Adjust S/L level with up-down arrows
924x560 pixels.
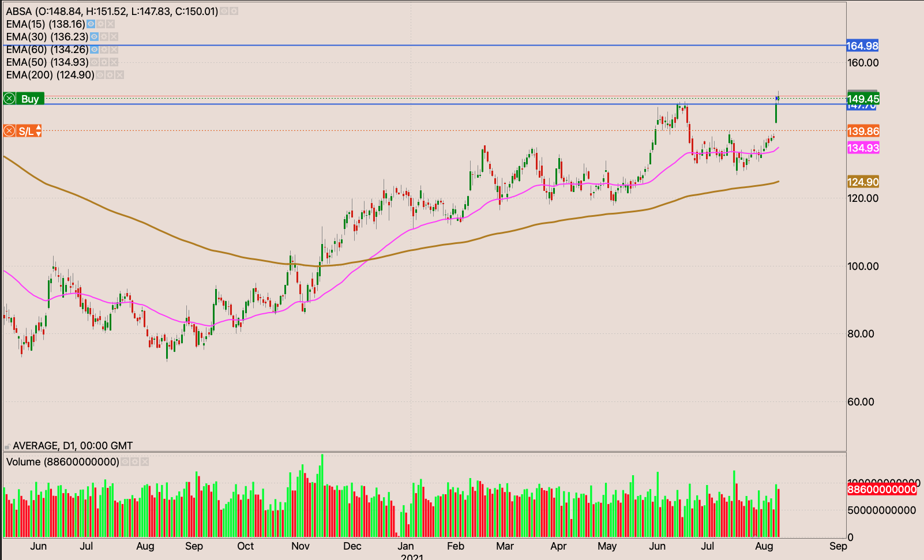click(x=39, y=131)
